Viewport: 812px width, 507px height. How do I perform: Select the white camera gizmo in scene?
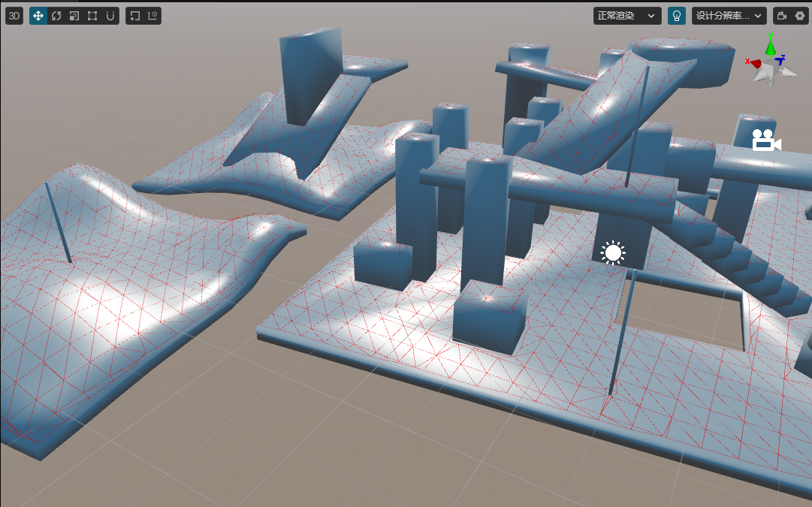click(x=766, y=140)
